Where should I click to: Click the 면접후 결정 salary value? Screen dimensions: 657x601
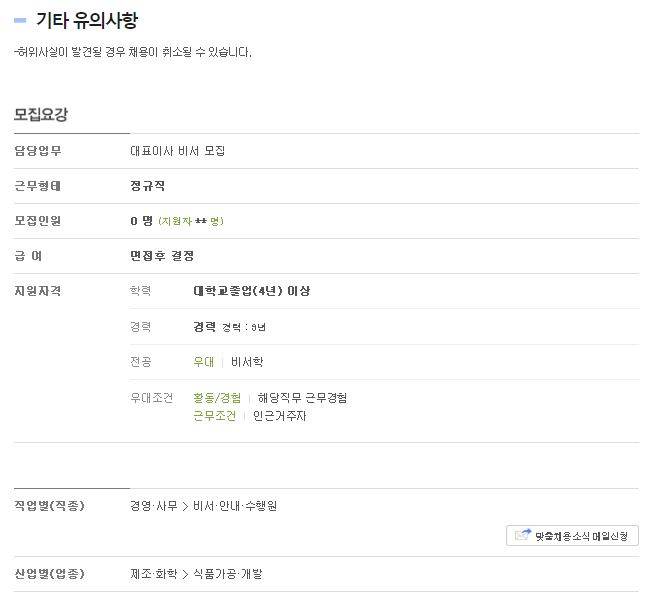[x=162, y=256]
